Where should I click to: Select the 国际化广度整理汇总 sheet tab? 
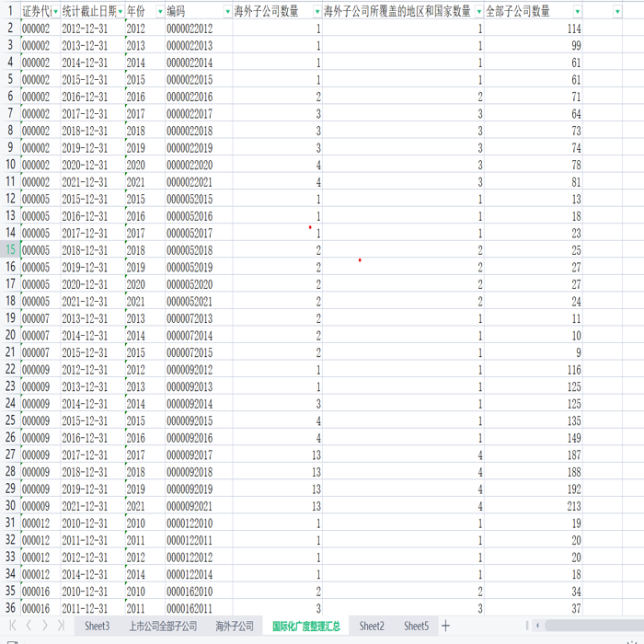[x=306, y=626]
